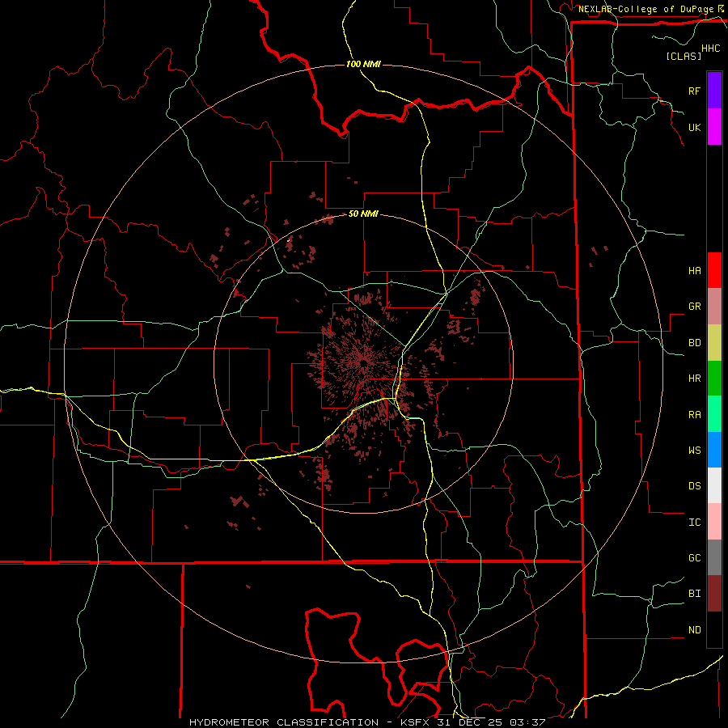
Task: Click the ND black legend swatch
Action: 714,629
